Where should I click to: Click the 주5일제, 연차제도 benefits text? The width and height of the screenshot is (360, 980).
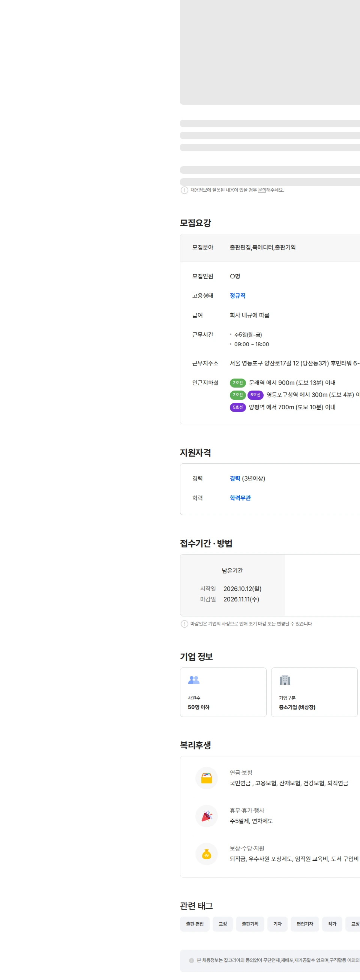click(x=251, y=821)
